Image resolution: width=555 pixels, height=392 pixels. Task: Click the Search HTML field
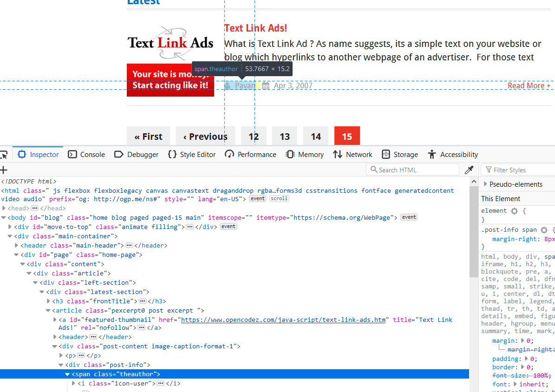[413, 170]
